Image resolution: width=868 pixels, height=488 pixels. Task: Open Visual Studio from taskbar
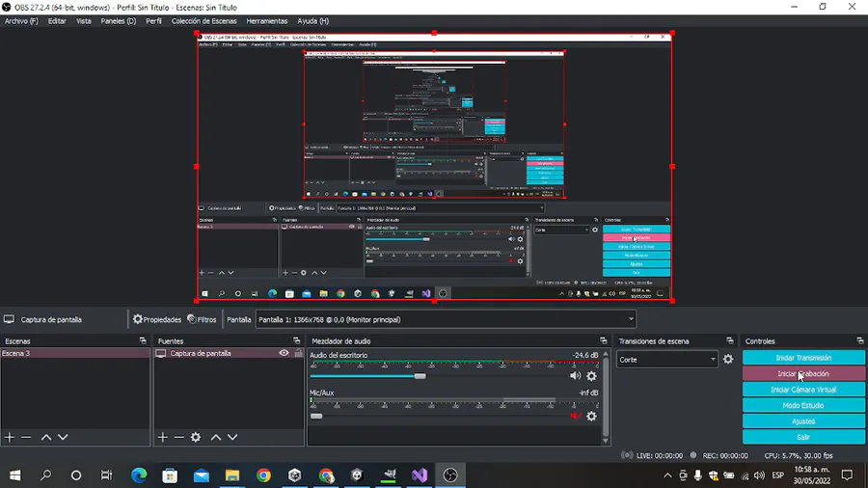point(420,475)
